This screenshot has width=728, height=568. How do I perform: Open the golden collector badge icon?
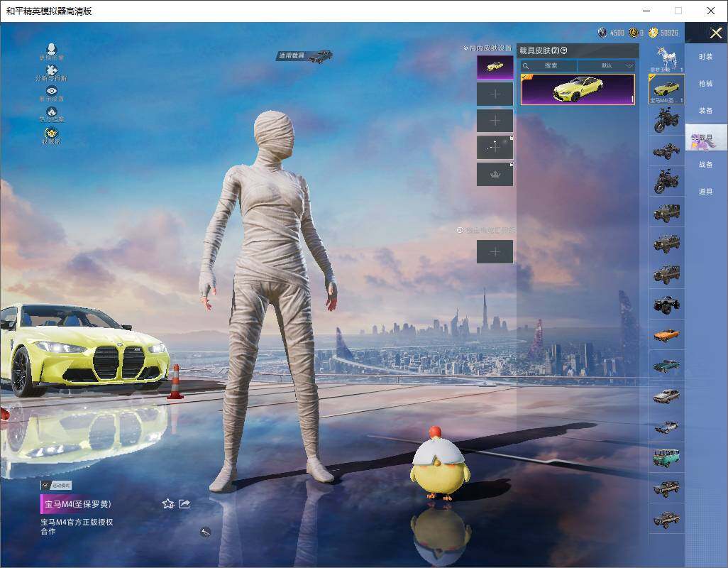coord(52,135)
